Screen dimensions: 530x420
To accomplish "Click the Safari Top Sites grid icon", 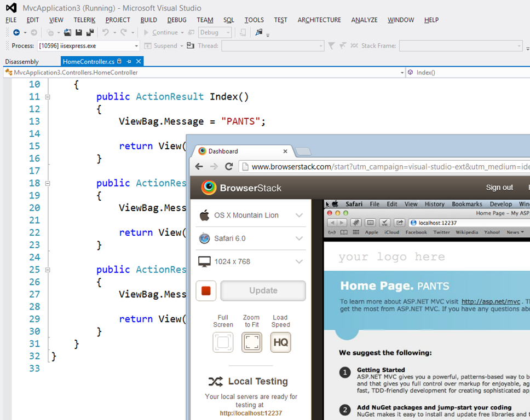I will coord(356,232).
